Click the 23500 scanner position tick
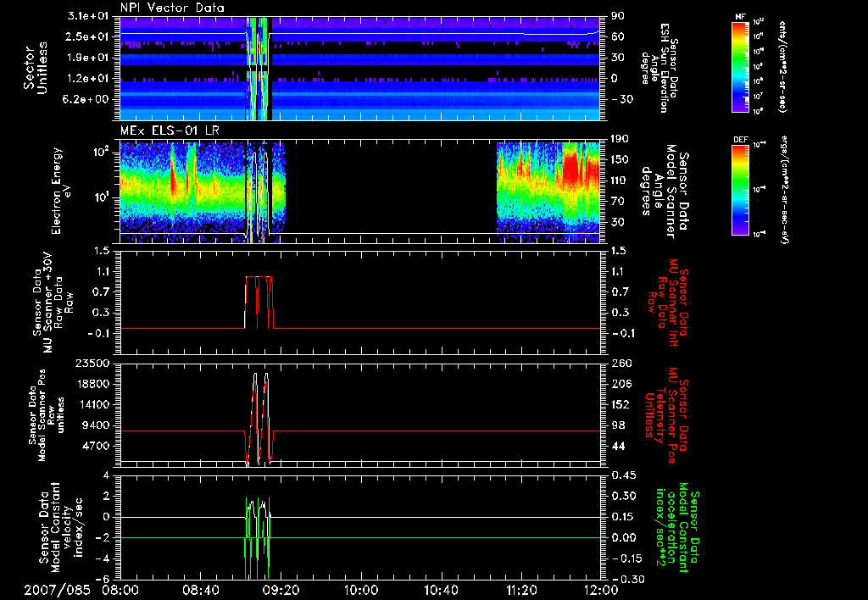 91,363
